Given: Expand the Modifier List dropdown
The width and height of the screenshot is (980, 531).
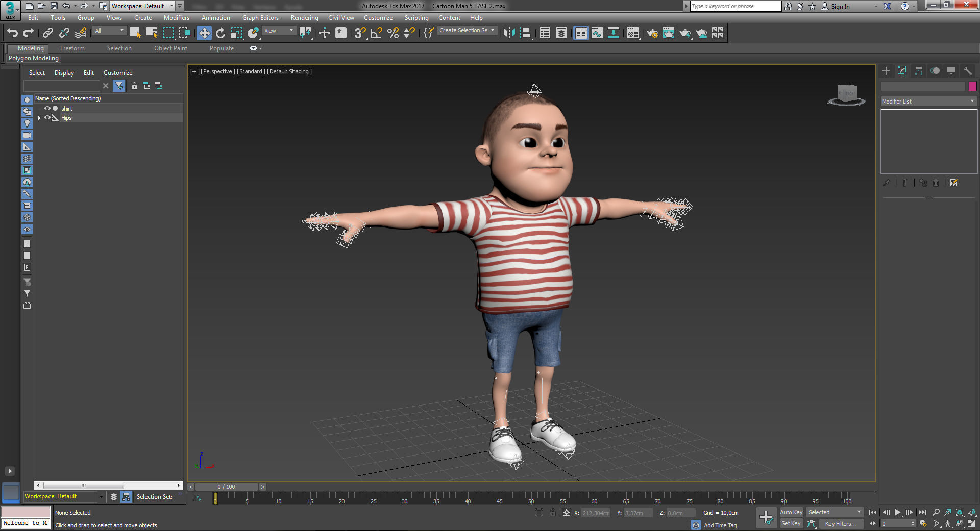Looking at the screenshot, I should pos(928,102).
